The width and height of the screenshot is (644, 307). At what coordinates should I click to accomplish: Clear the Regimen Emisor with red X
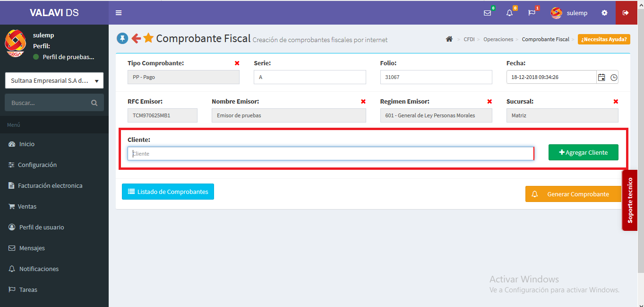[x=489, y=101]
